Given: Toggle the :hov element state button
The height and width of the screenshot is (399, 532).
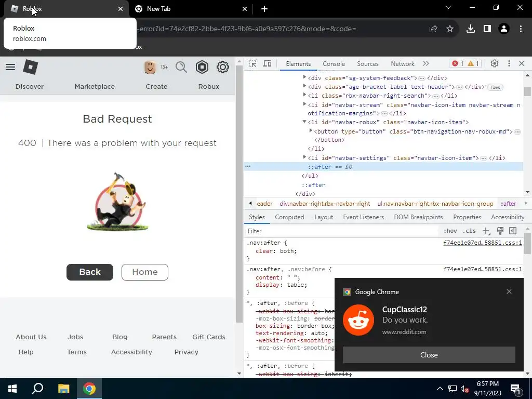Looking at the screenshot, I should click(450, 231).
